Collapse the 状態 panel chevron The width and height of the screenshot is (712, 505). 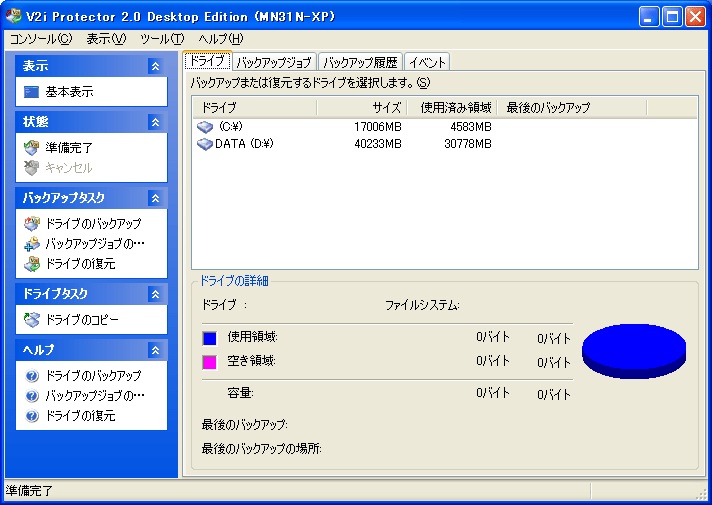(x=155, y=122)
